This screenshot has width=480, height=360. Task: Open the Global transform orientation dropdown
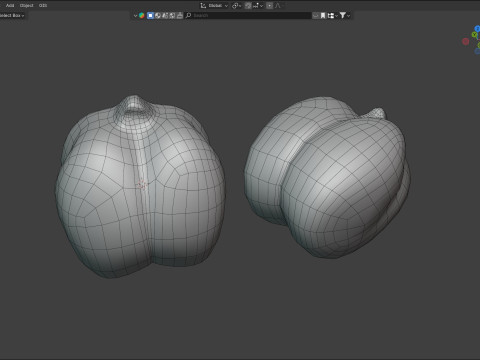(214, 6)
